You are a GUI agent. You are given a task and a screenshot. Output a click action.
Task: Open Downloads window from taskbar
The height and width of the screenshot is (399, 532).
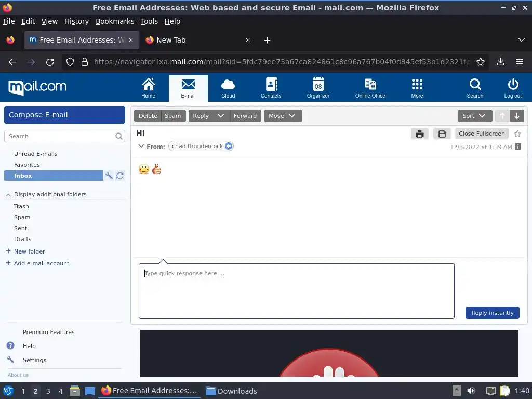click(x=232, y=391)
